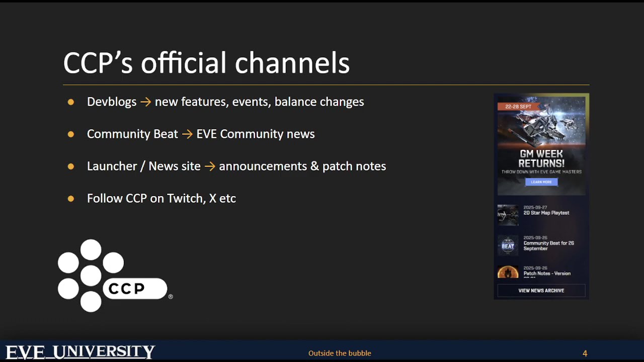Click the date above Community Beat for 26 September
Screen dimensions: 644x362
click(535, 238)
